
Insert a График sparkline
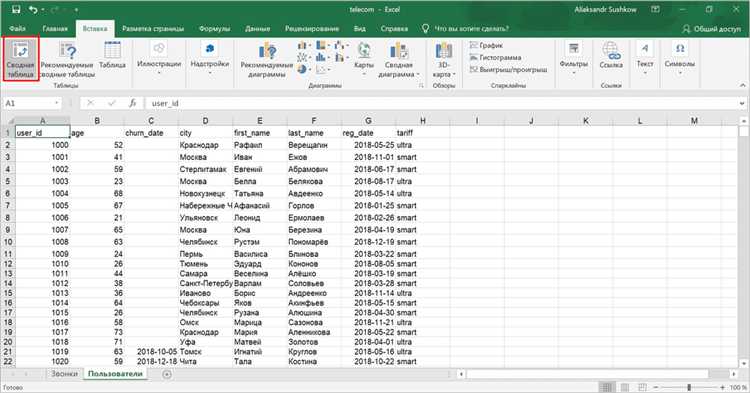tap(486, 45)
